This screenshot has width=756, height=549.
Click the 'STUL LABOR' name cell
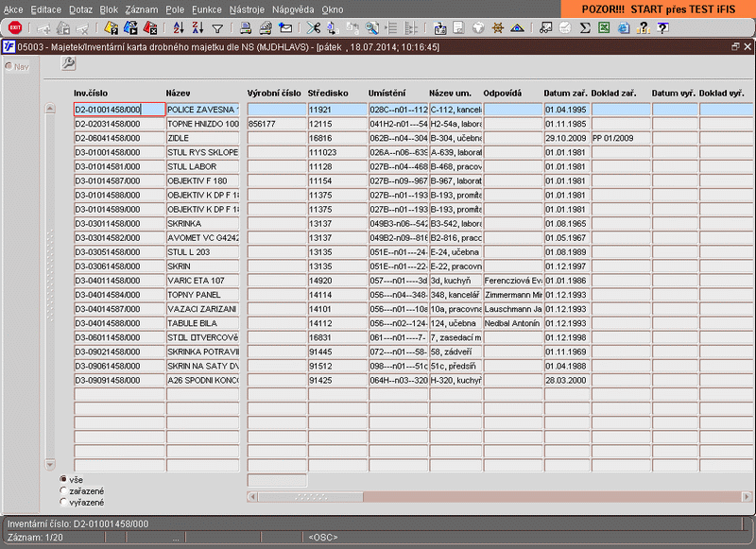pyautogui.click(x=203, y=166)
